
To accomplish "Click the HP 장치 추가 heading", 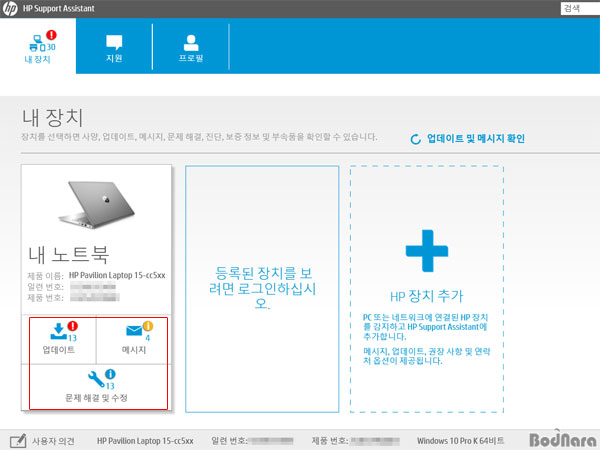I will pos(427,296).
